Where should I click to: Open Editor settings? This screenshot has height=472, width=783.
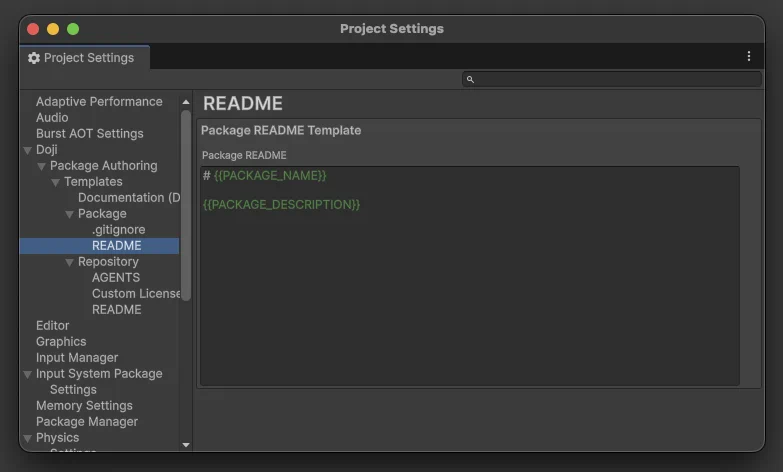coord(52,325)
